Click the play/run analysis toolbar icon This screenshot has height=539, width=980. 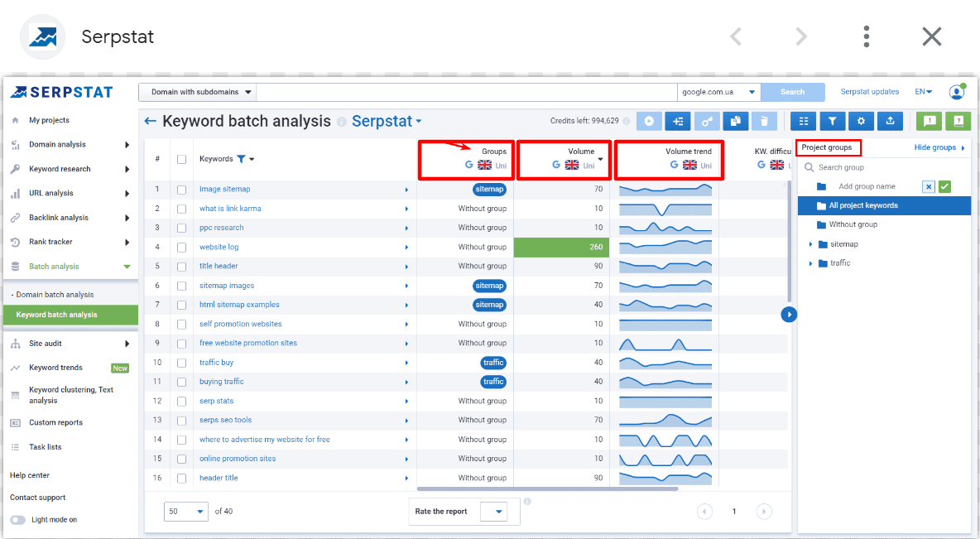[x=649, y=122]
